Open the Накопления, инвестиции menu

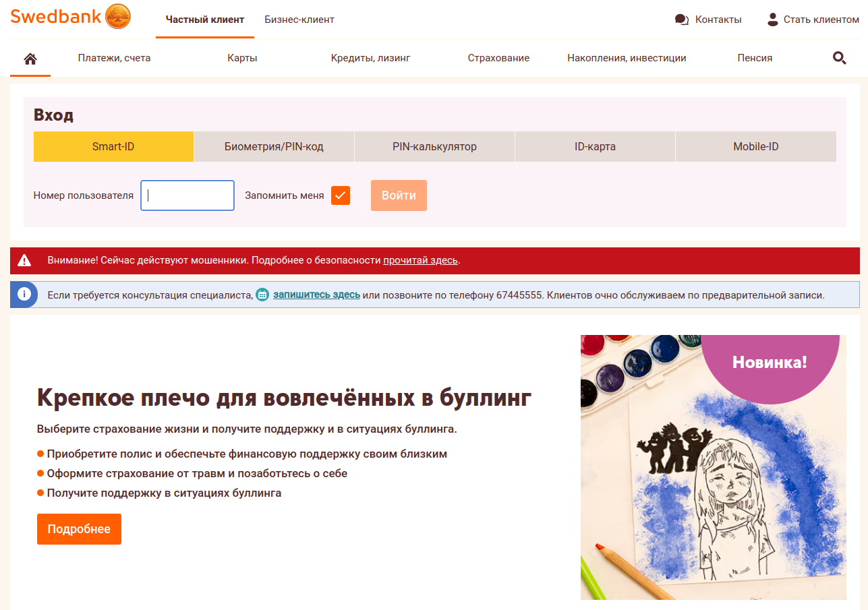[627, 58]
